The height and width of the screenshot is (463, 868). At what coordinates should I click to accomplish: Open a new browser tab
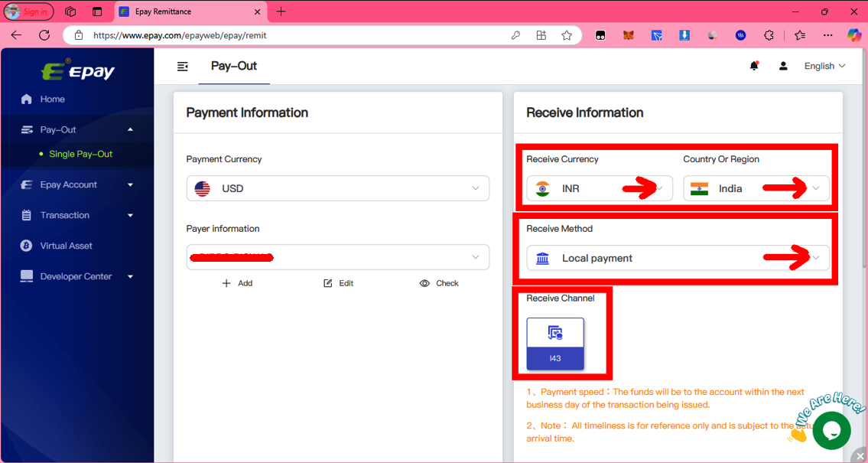[x=281, y=11]
